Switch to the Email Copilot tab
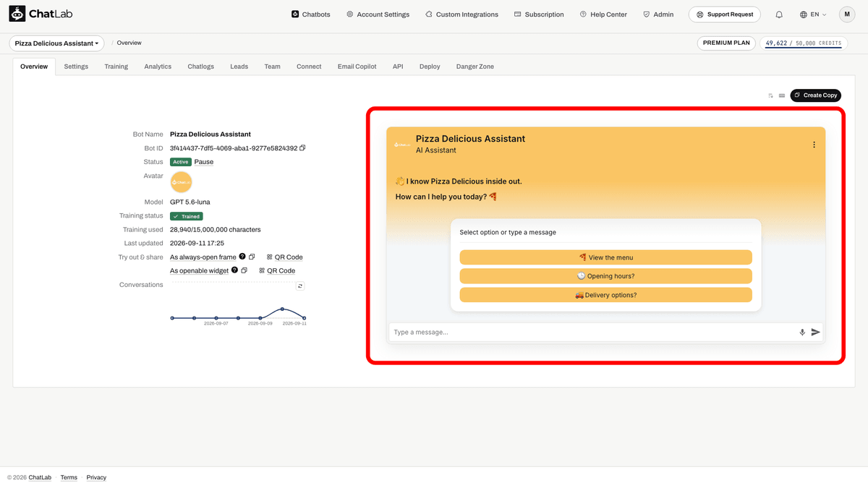The image size is (868, 488). [x=357, y=67]
